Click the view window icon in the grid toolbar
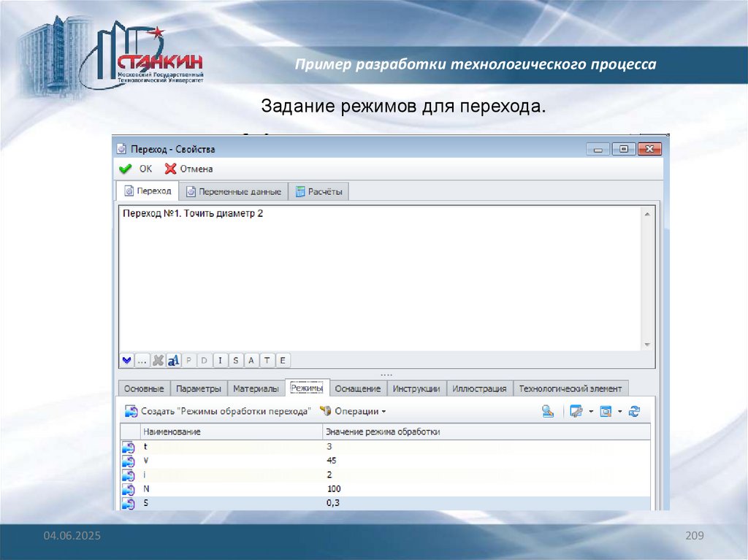 (606, 411)
